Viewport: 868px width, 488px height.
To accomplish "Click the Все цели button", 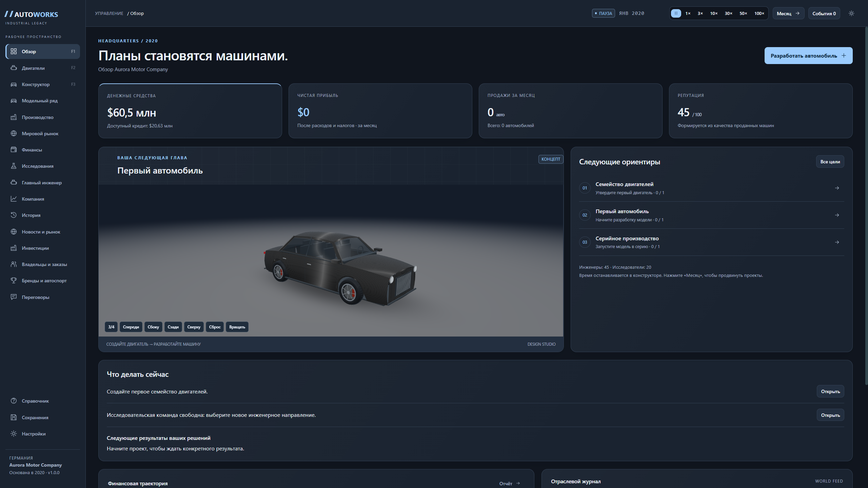I will click(x=830, y=162).
